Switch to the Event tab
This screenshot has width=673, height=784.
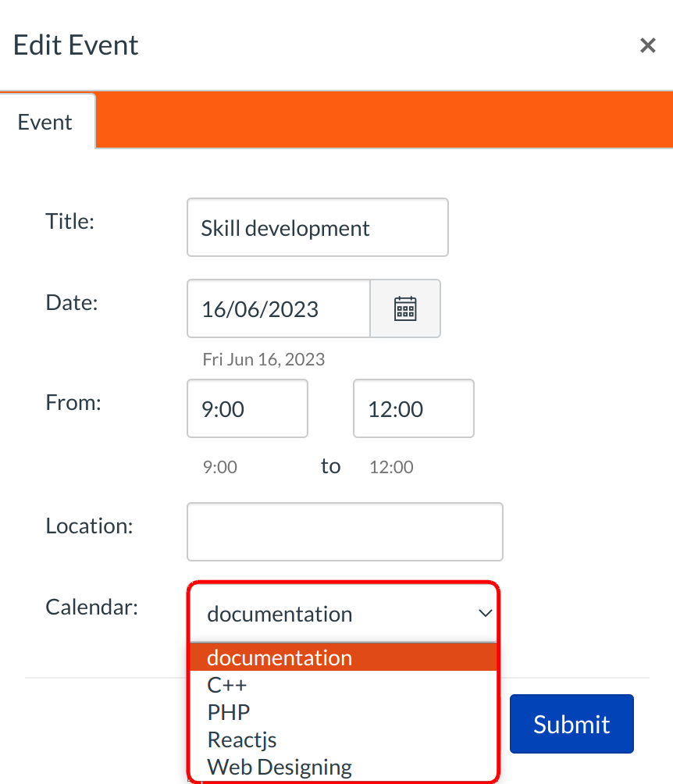[45, 123]
